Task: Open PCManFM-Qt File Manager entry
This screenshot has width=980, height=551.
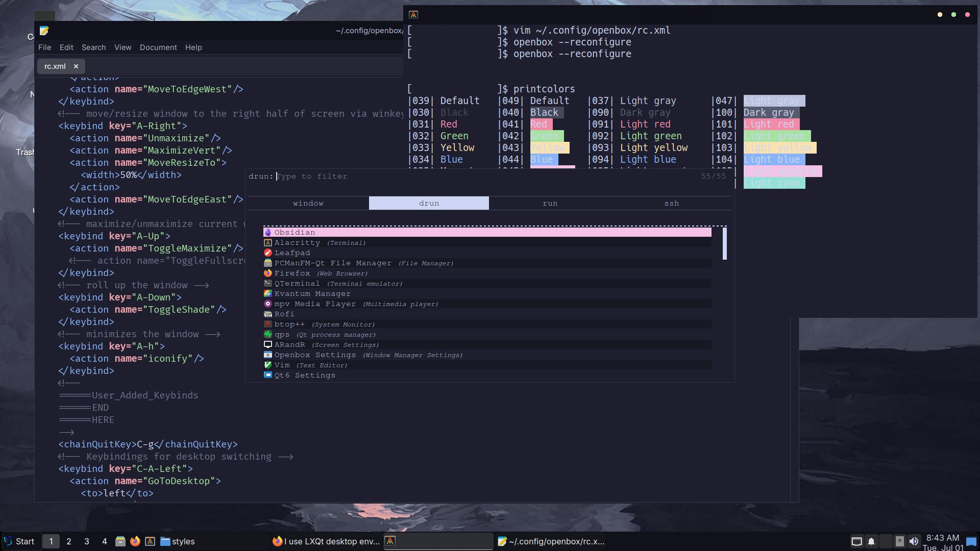Action: 487,263
